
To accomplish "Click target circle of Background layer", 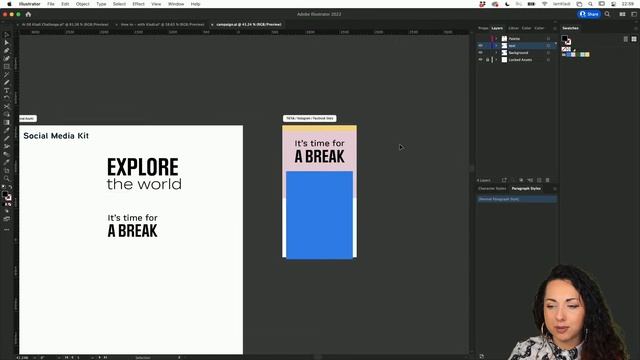I will 548,53.
